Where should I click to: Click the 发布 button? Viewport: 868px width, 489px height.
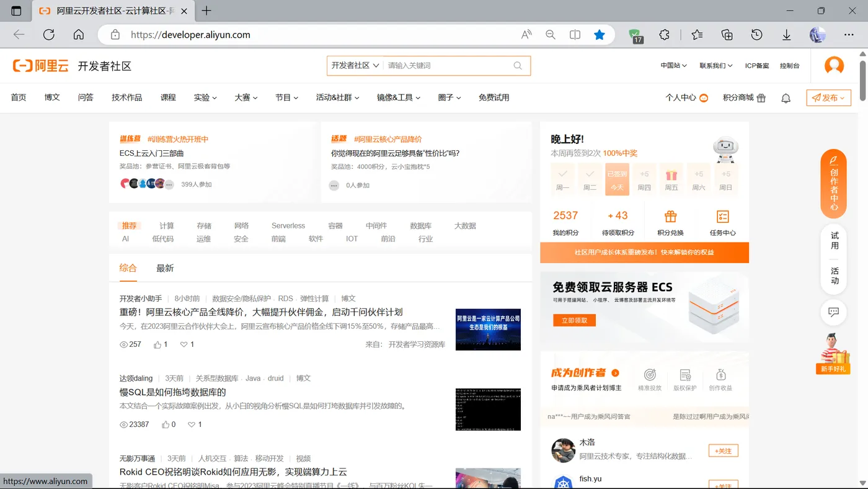tap(828, 98)
